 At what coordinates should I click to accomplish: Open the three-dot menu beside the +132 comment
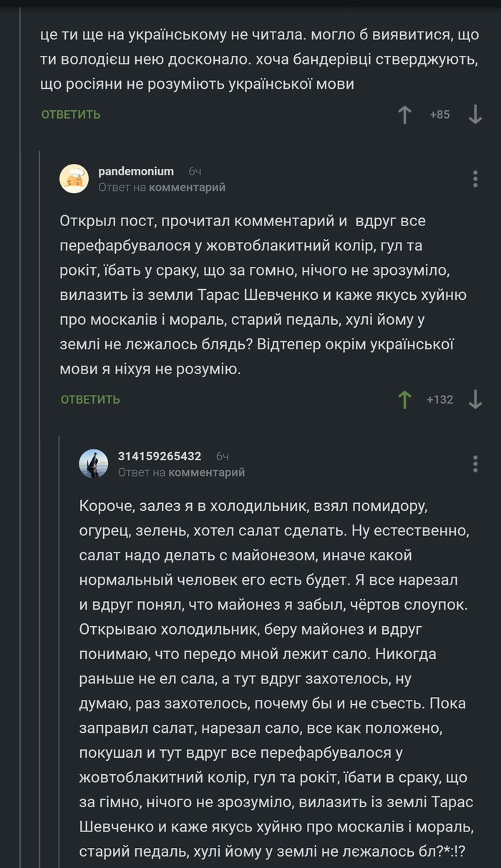point(475,179)
